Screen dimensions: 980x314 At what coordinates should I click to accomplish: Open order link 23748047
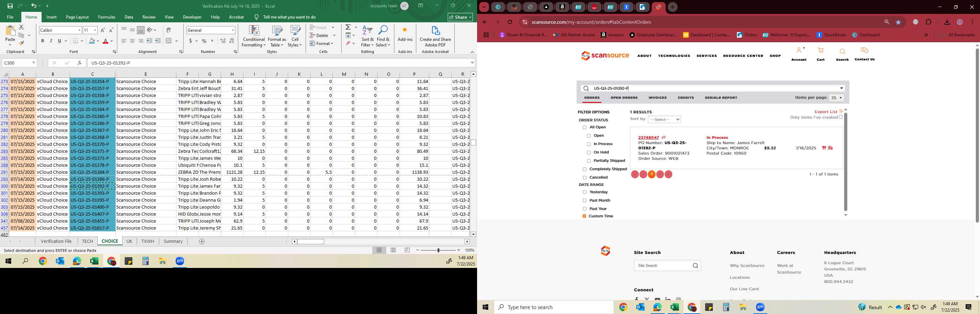[648, 137]
